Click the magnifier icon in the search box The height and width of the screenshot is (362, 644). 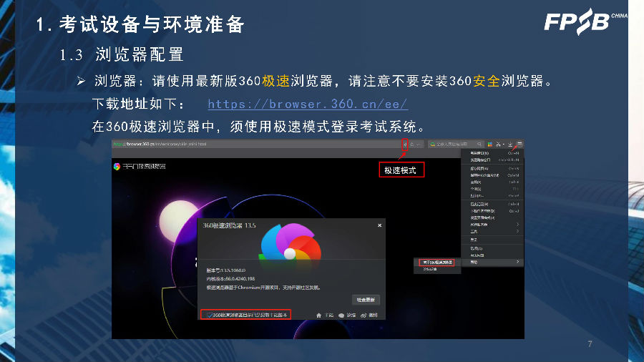click(x=479, y=144)
